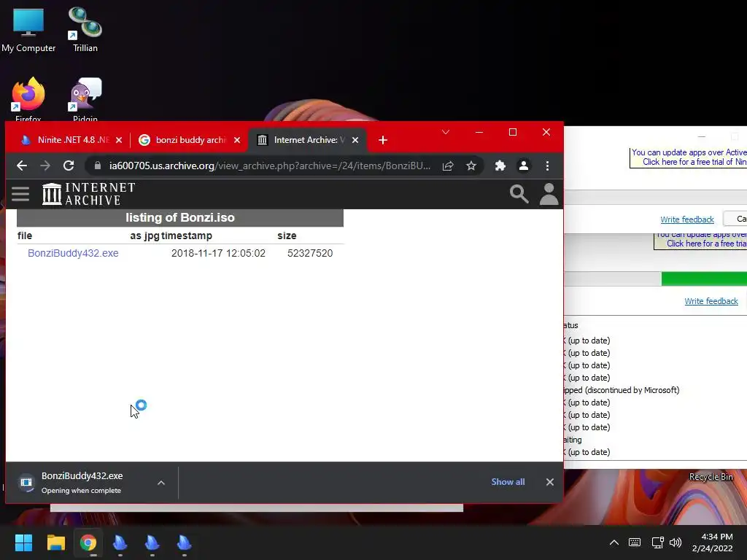The height and width of the screenshot is (560, 747).
Task: Open the Recycle Bin on desktop
Action: pos(711,477)
